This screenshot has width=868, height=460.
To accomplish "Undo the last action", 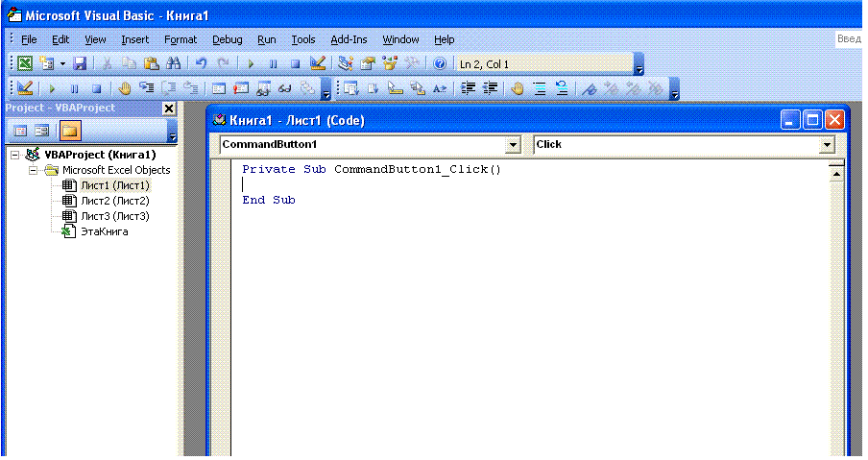I will [x=201, y=63].
